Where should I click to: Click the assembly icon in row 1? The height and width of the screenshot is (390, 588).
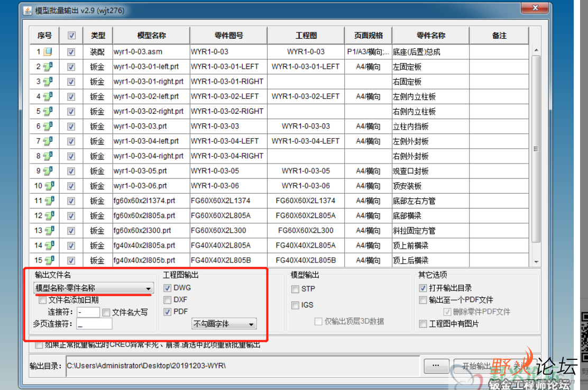tap(48, 52)
